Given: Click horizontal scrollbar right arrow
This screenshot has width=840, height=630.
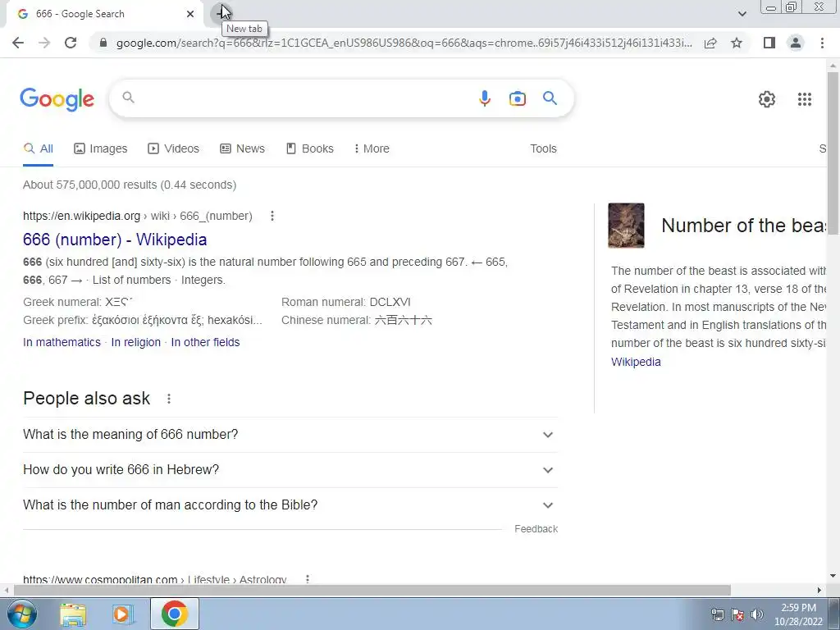Looking at the screenshot, I should coord(819,590).
